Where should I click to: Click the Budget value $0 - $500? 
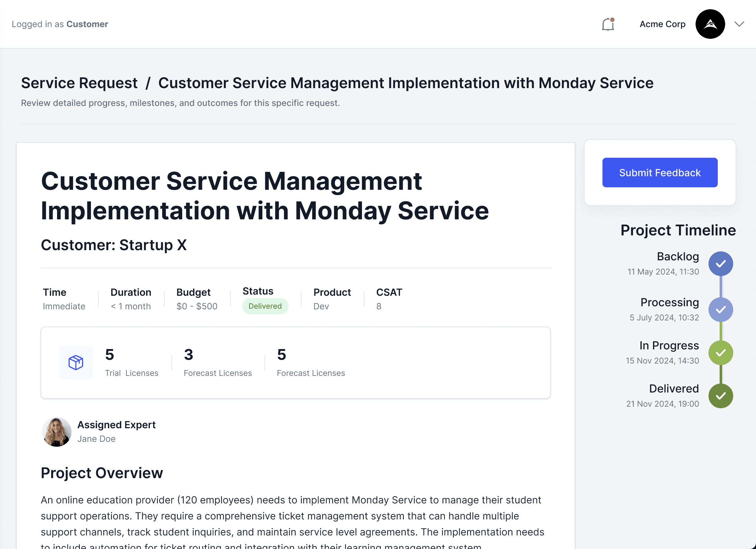point(197,306)
